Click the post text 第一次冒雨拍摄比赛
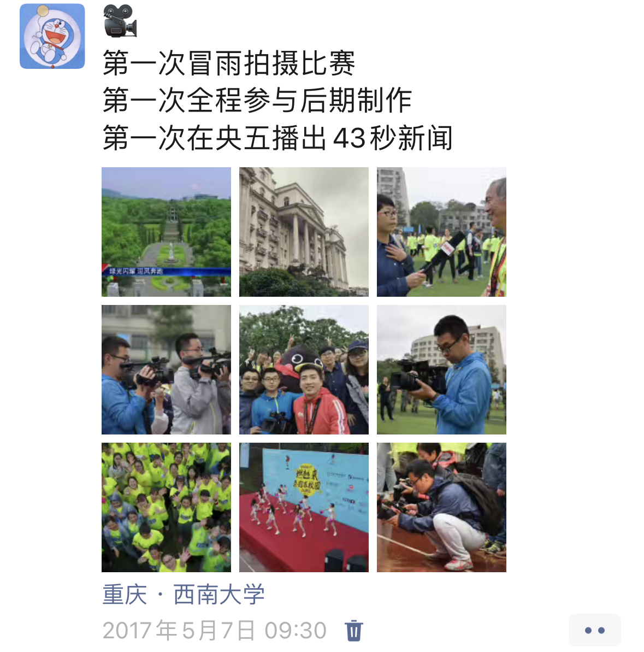The height and width of the screenshot is (652, 644). [228, 63]
